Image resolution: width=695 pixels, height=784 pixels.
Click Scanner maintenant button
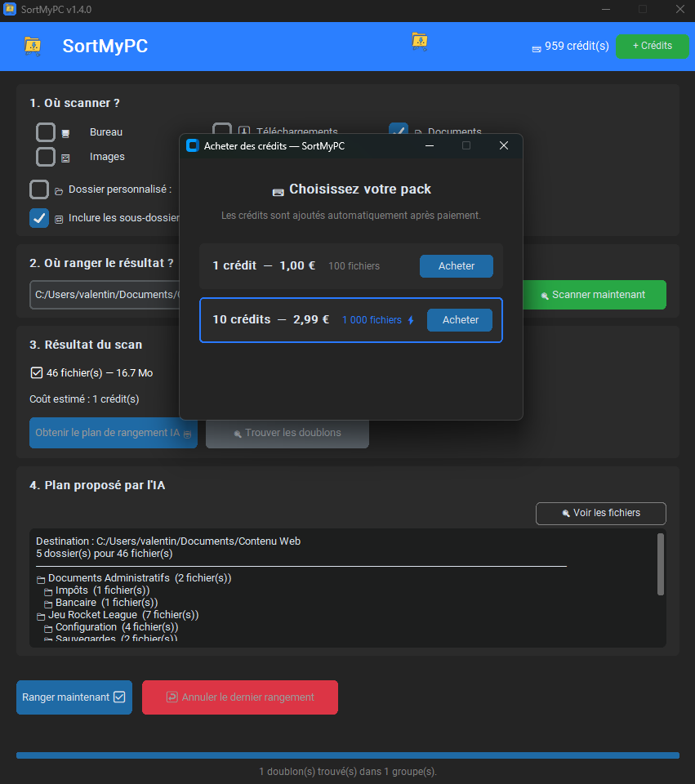point(594,295)
